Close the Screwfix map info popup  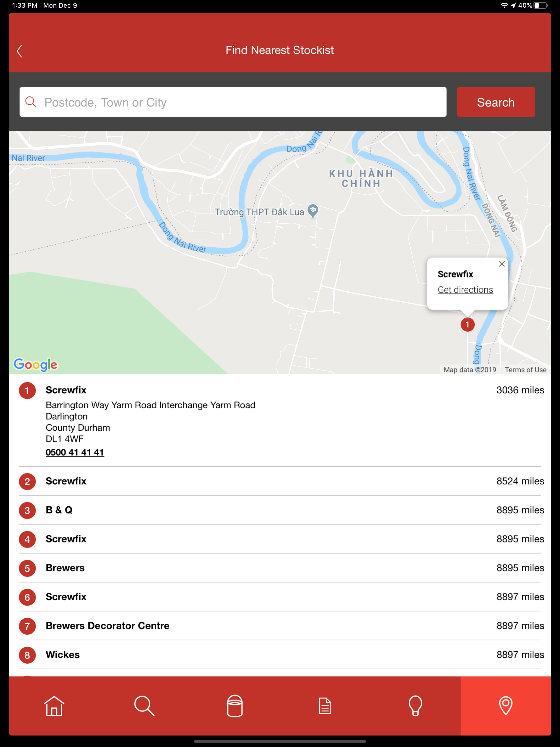pyautogui.click(x=501, y=264)
